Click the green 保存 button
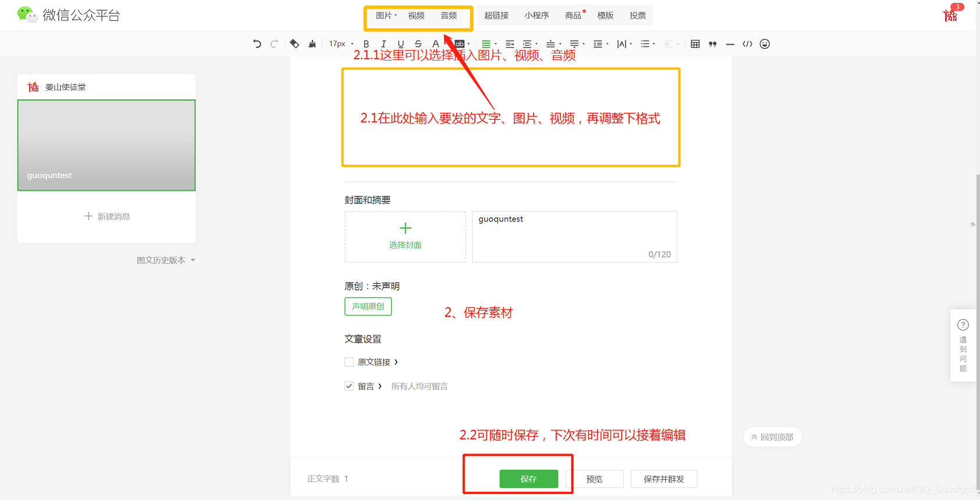 click(x=528, y=478)
